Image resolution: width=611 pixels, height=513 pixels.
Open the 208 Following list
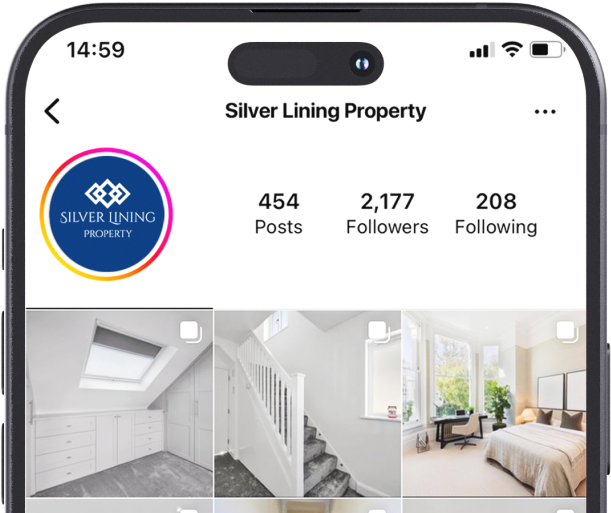tap(496, 213)
